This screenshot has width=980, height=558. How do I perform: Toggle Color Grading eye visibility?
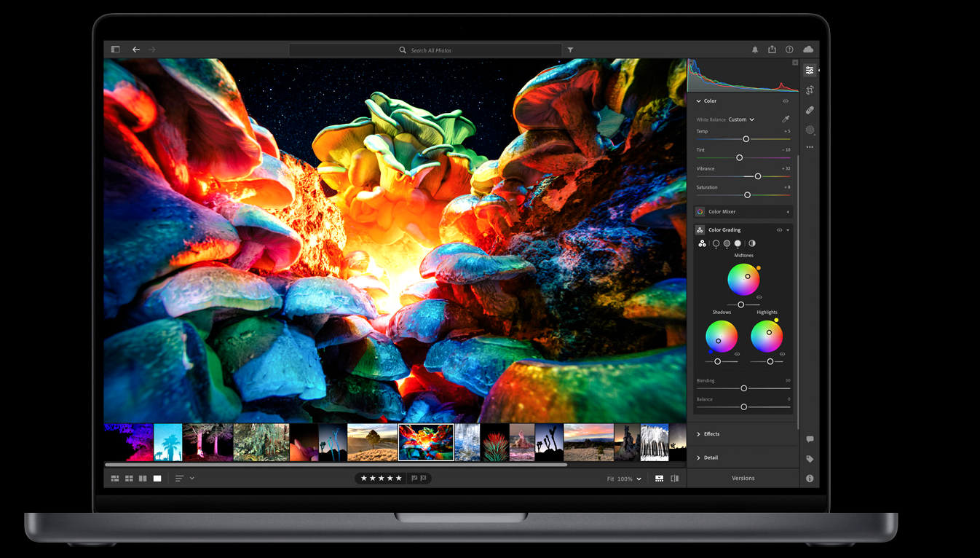coord(779,230)
